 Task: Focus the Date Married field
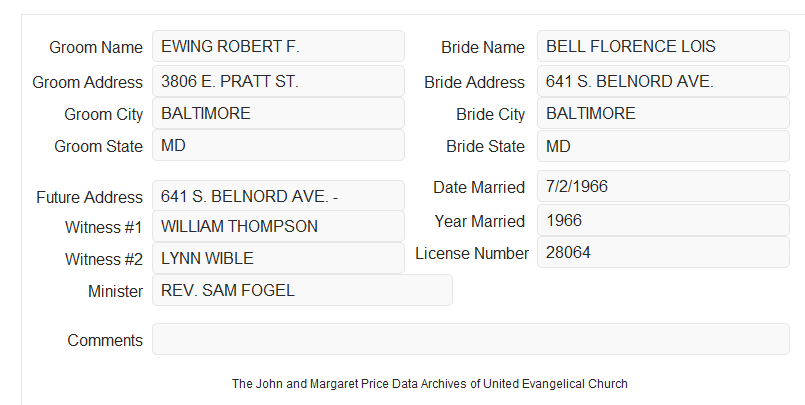tap(663, 186)
